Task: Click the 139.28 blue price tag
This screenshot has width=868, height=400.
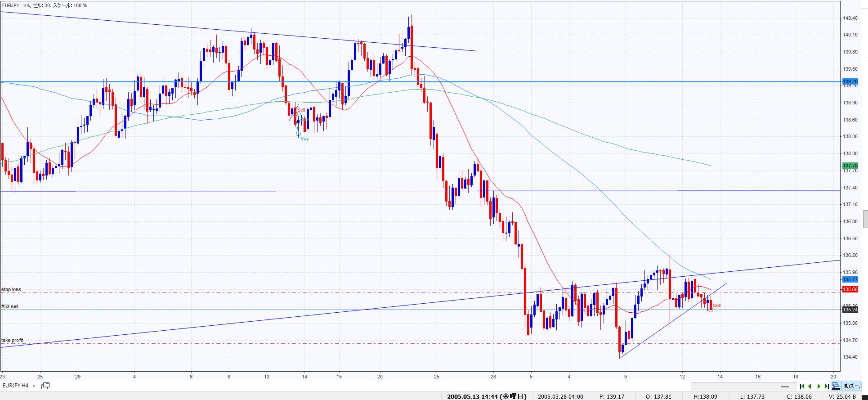Action: (x=850, y=82)
